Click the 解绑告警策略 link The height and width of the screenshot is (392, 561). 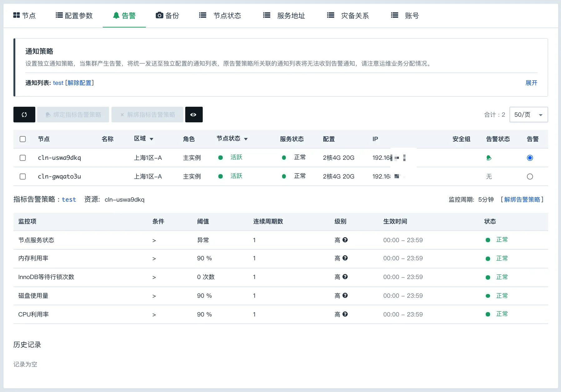coord(523,199)
